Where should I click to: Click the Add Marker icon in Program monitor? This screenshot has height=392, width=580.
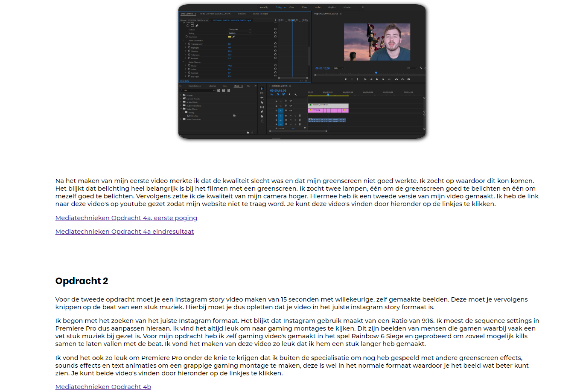(x=346, y=79)
